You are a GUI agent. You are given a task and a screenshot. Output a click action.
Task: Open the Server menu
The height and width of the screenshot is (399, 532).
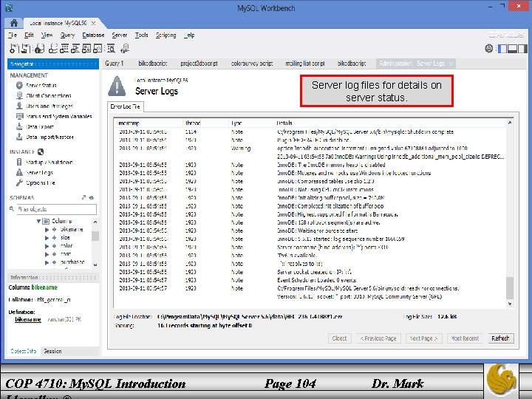[x=120, y=35]
